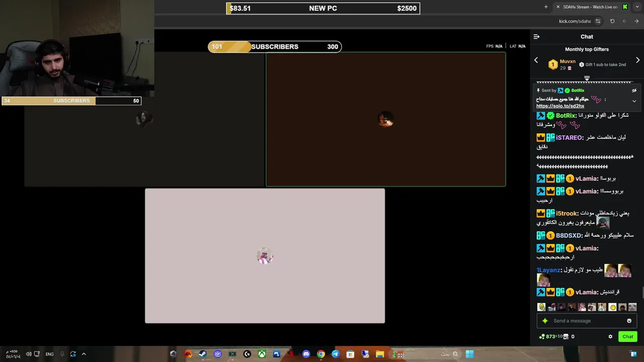
Task: Open Windows Start menu
Action: pyautogui.click(x=469, y=354)
